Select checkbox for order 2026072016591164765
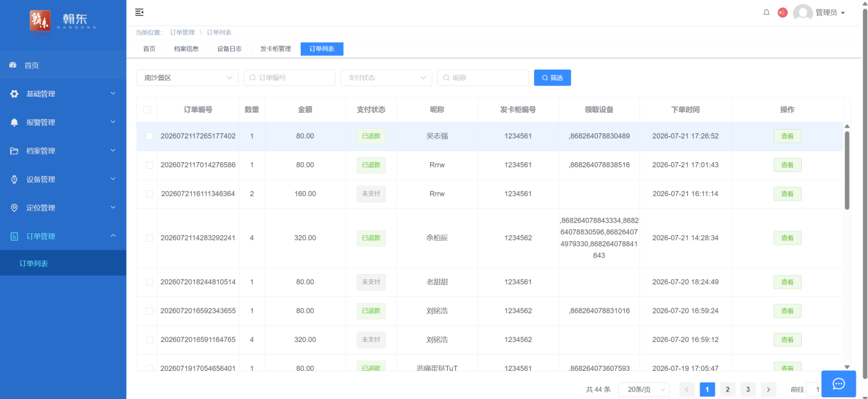The height and width of the screenshot is (399, 868). (149, 340)
